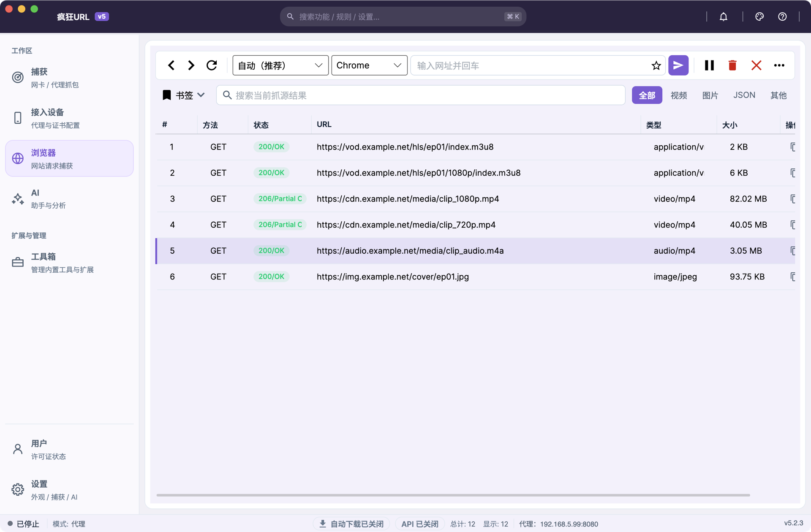Copy URL of clip_audio.m4a row

coord(792,251)
